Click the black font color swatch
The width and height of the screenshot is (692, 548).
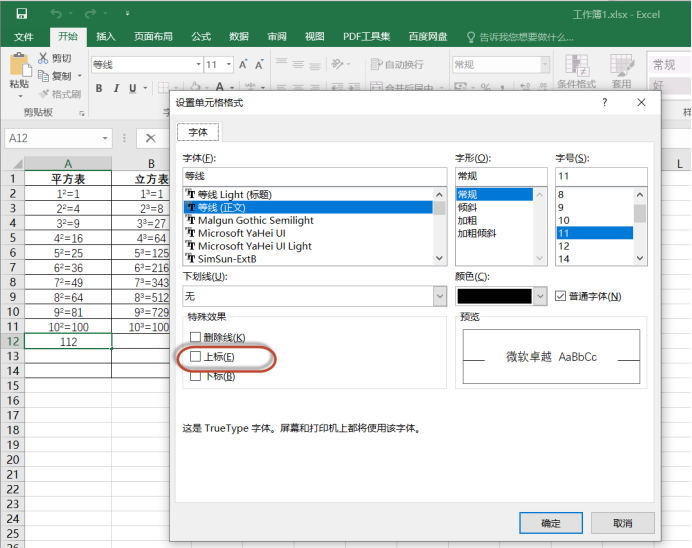[494, 296]
